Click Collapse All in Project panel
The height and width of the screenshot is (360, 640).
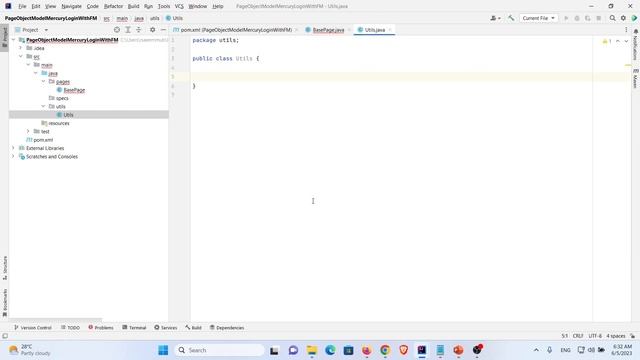(x=139, y=30)
